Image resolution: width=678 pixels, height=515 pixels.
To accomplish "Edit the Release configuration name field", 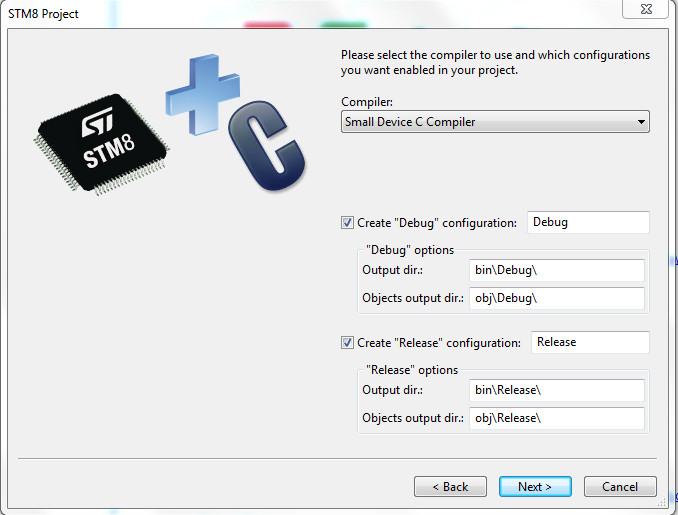I will point(590,342).
